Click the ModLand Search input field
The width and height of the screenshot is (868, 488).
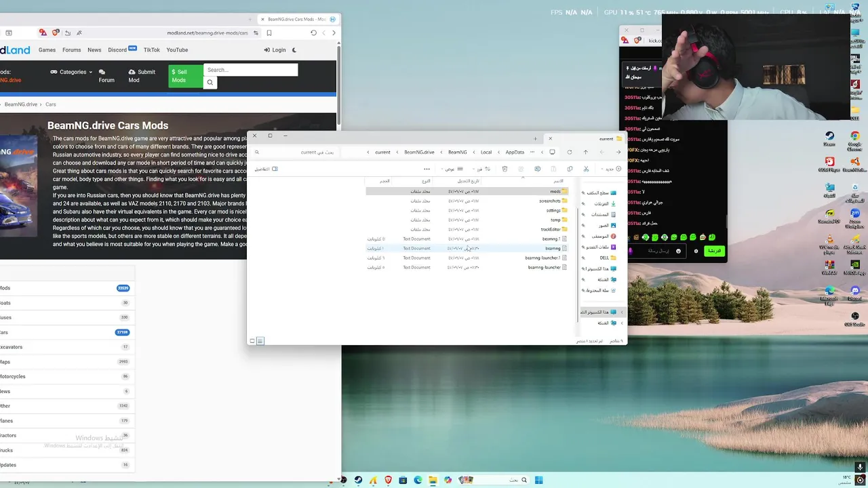[x=250, y=70]
